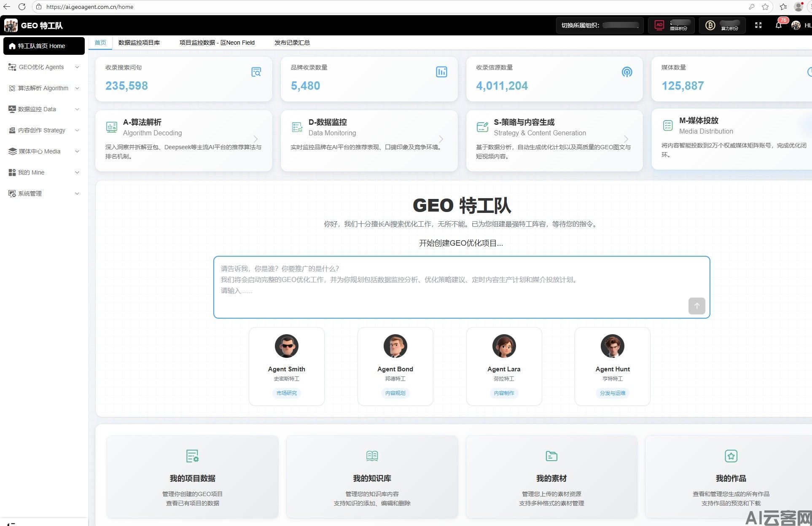812x526 pixels.
Task: Click the 品牌收录数量 chart icon
Action: tap(441, 72)
